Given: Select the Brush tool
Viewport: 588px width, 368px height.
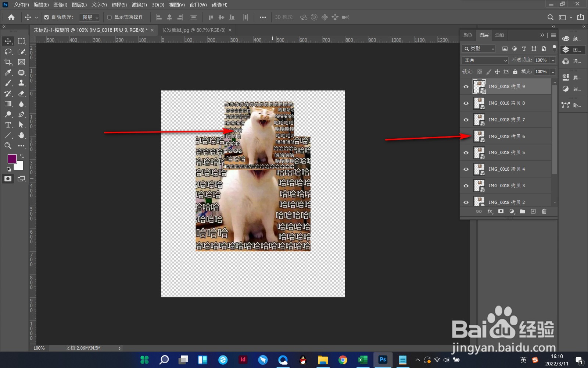Looking at the screenshot, I should point(8,83).
